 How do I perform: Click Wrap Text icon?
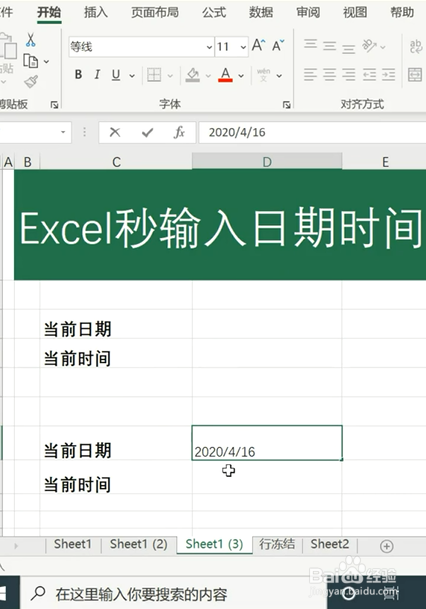click(416, 46)
